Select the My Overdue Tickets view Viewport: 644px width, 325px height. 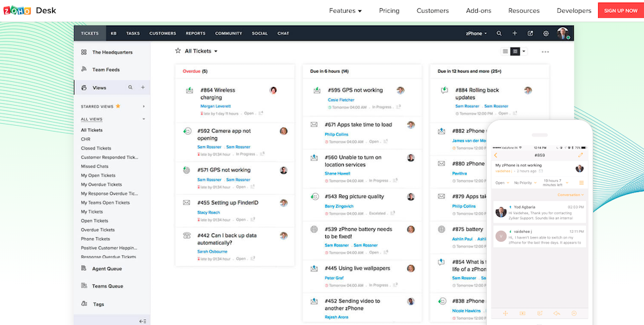pos(101,184)
